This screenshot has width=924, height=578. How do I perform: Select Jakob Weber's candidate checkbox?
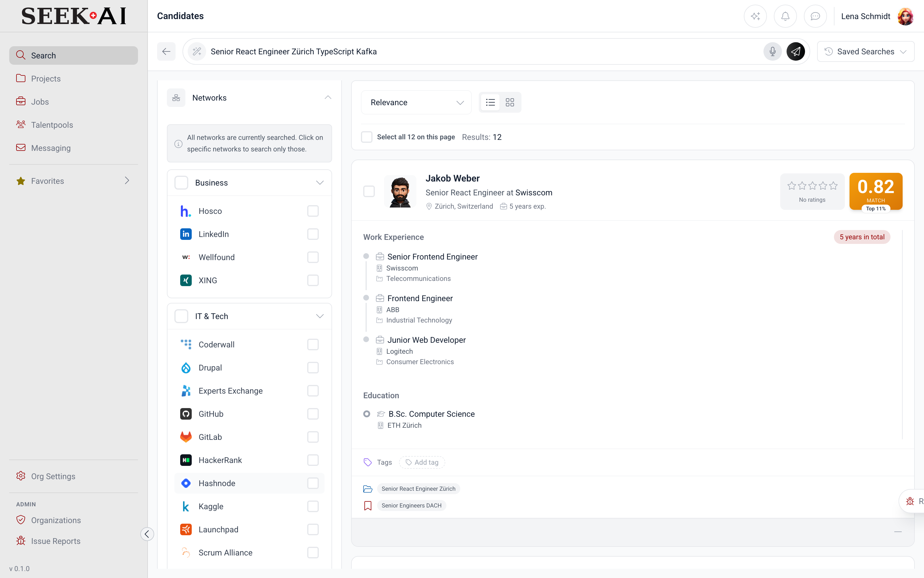(369, 192)
